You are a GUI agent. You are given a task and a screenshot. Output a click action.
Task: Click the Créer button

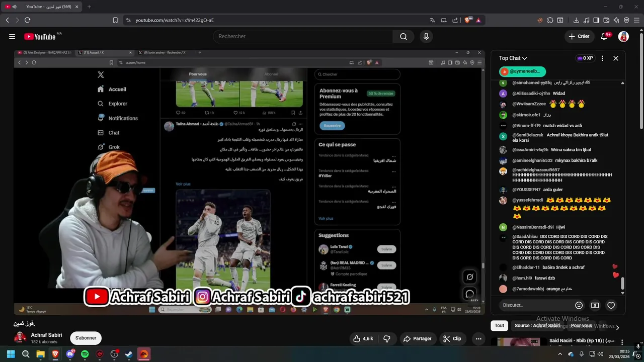[x=579, y=36]
